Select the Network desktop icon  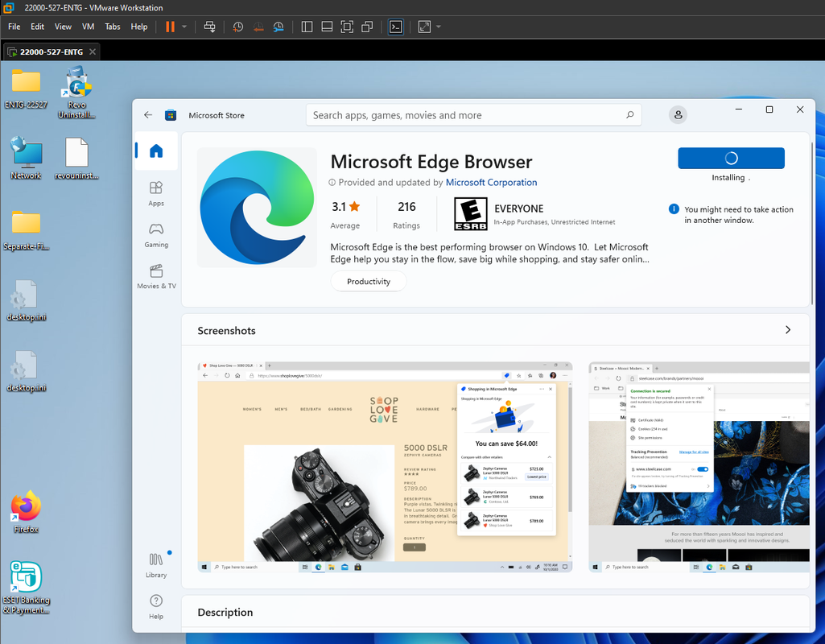(x=26, y=158)
